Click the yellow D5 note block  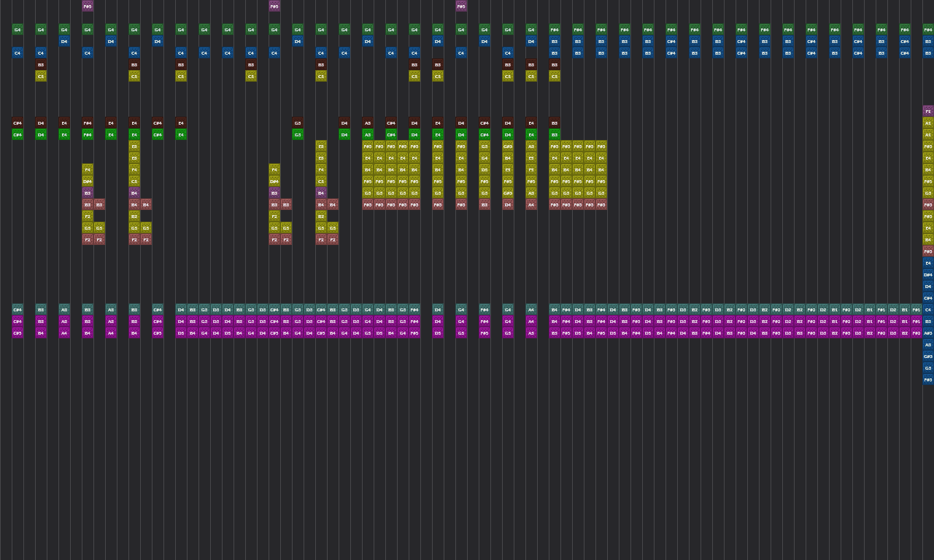[x=485, y=169]
